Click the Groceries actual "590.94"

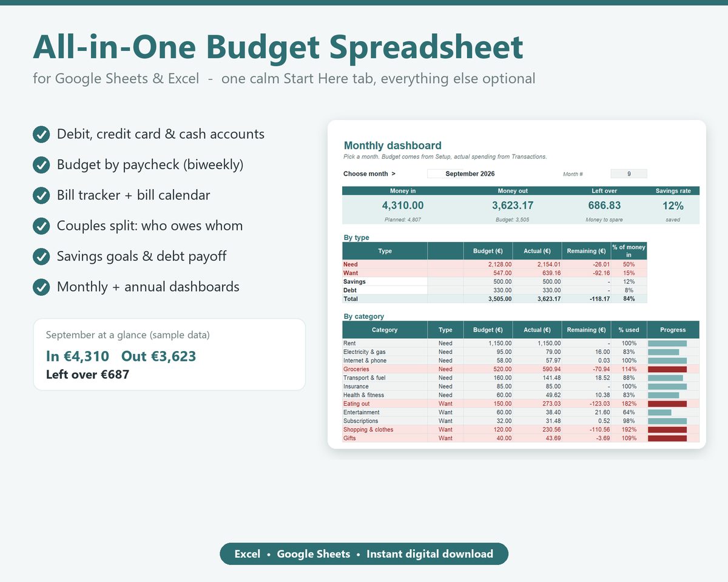[550, 369]
